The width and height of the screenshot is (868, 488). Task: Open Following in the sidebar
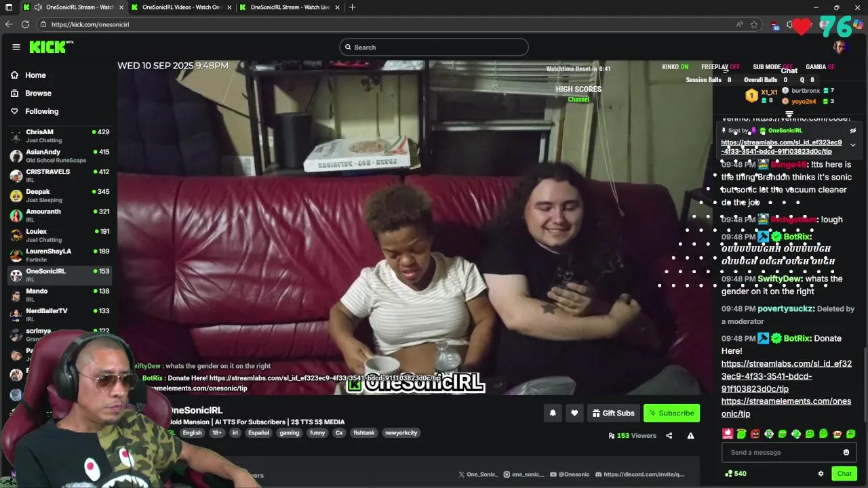42,111
